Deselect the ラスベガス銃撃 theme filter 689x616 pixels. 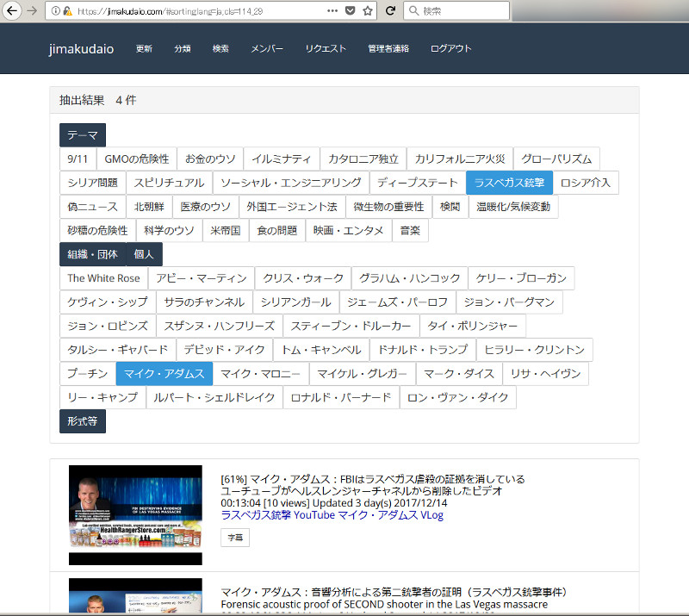509,183
